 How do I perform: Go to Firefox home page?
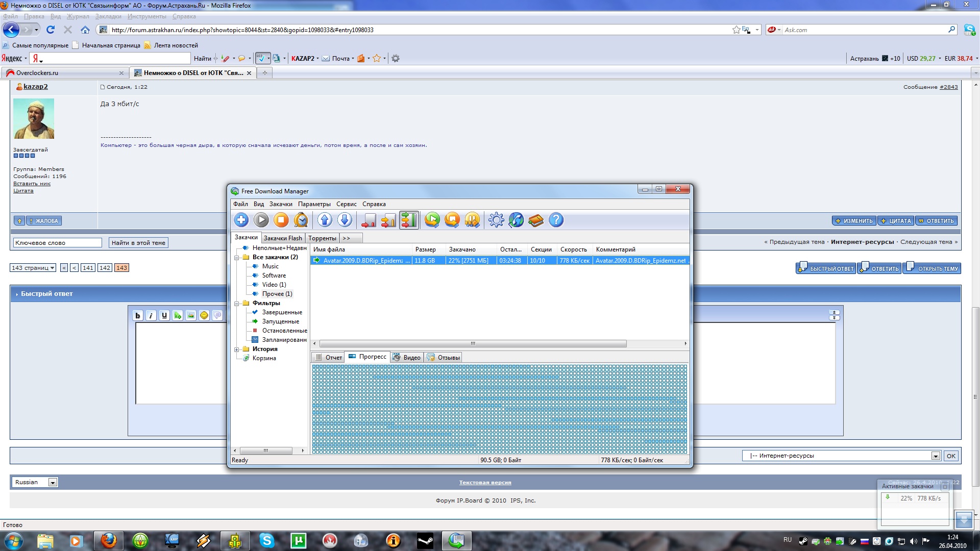pos(85,30)
